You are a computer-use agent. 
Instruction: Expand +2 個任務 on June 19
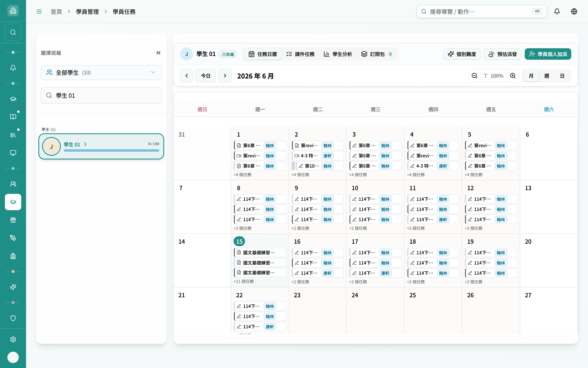point(473,282)
